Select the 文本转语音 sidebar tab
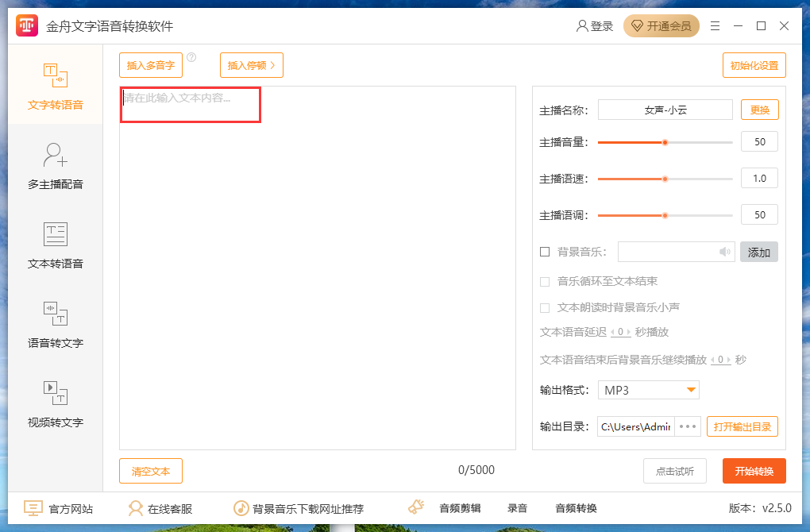The width and height of the screenshot is (810, 532). [x=56, y=245]
